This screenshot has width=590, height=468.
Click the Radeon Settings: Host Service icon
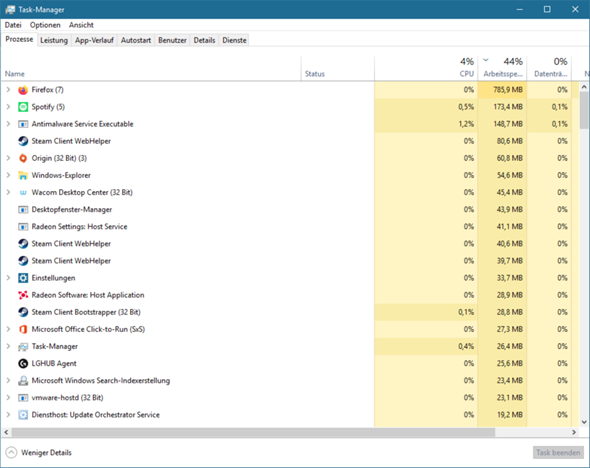pyautogui.click(x=23, y=227)
